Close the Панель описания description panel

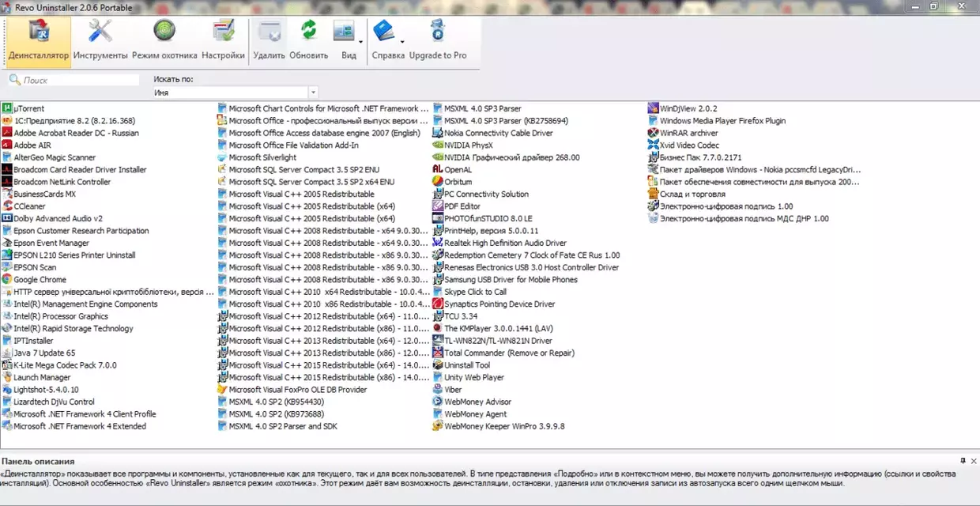(974, 461)
